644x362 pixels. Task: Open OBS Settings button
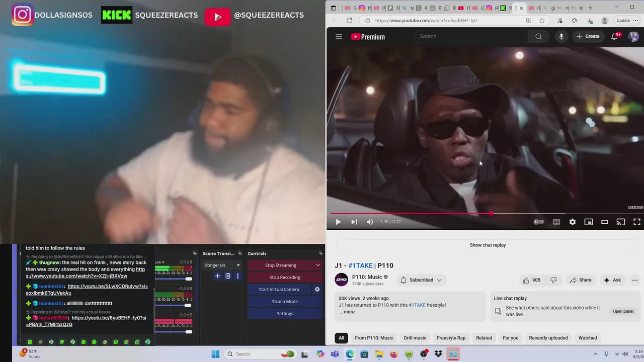285,313
